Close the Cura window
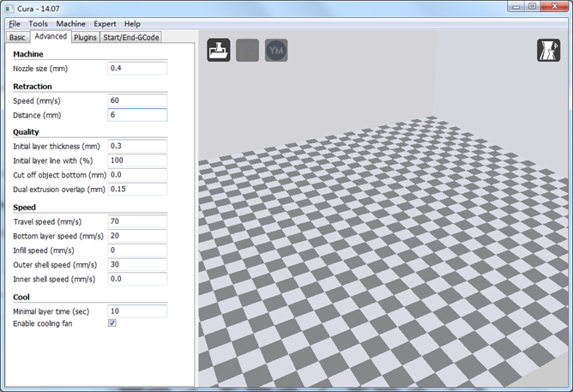The height and width of the screenshot is (392, 573). pos(554,6)
